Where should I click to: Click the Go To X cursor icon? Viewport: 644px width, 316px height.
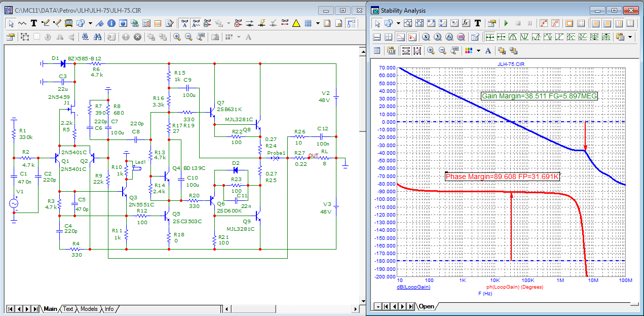click(426, 37)
